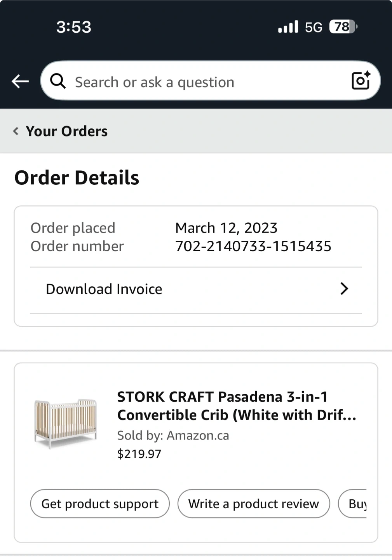Open Download Invoice option

pos(104,289)
